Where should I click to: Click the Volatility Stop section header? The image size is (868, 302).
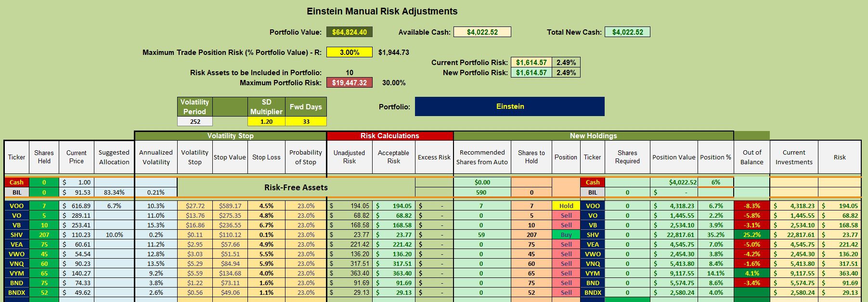[230, 136]
